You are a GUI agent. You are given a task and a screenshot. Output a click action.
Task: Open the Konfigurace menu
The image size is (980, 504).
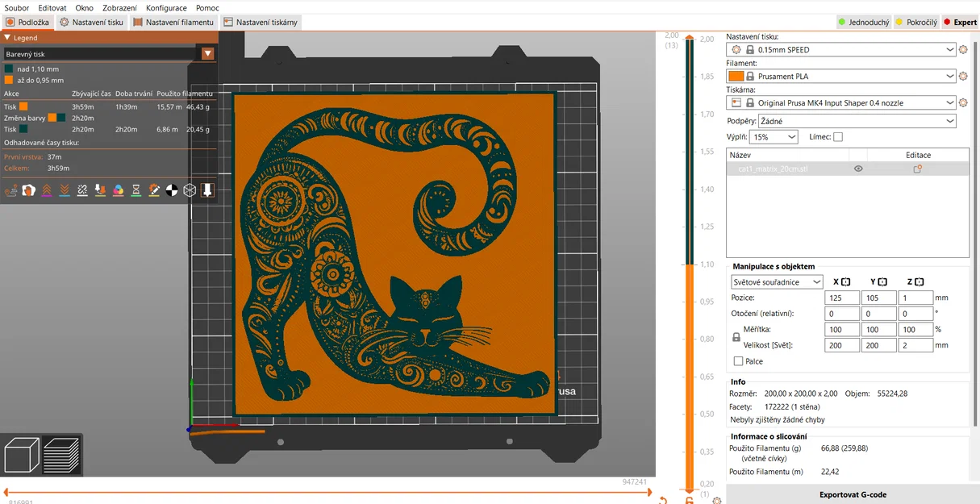pyautogui.click(x=166, y=7)
